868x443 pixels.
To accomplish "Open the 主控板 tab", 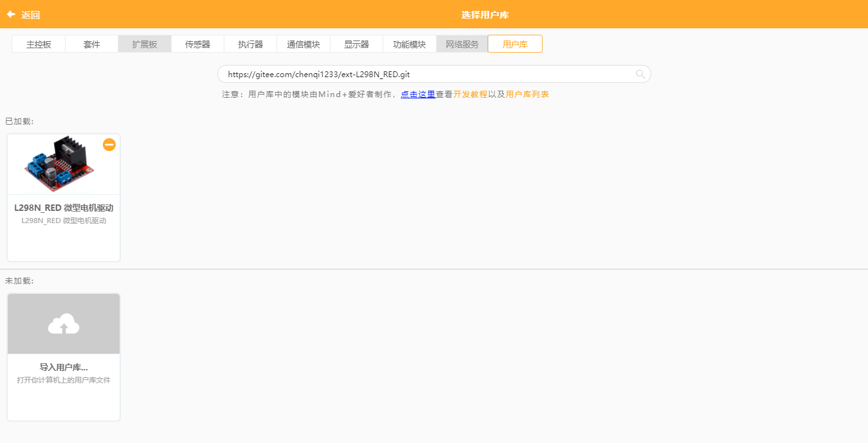I will (x=39, y=44).
